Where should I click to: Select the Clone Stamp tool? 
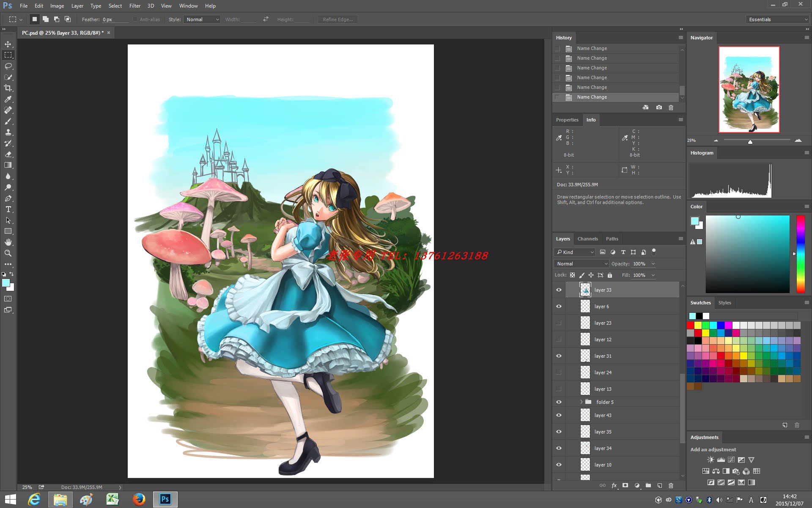coord(8,132)
